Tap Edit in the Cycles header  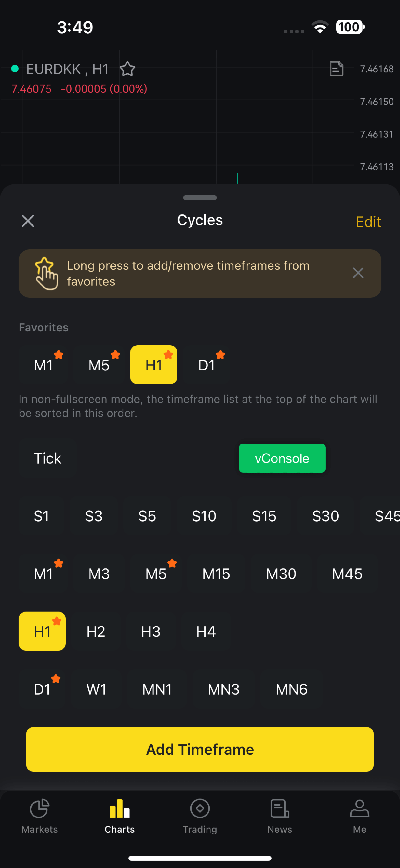point(368,222)
